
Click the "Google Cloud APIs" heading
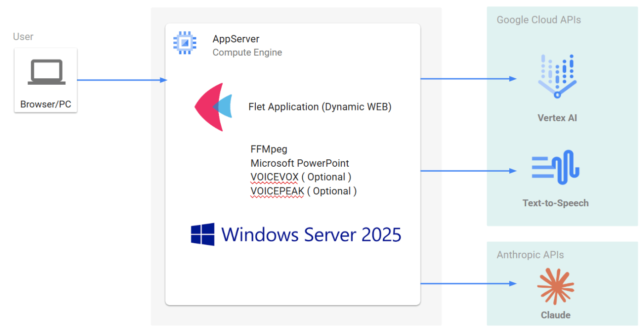(x=539, y=20)
